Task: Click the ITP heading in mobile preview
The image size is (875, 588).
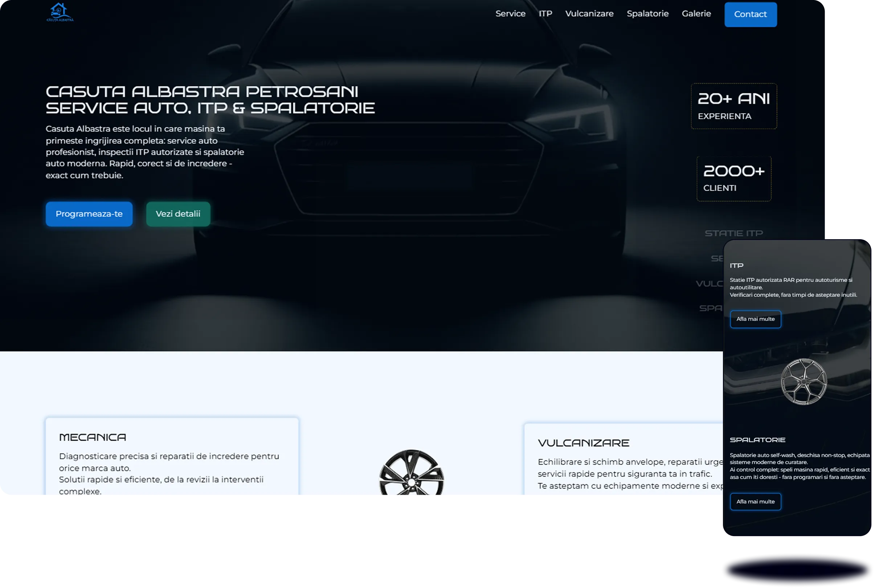Action: coord(737,265)
